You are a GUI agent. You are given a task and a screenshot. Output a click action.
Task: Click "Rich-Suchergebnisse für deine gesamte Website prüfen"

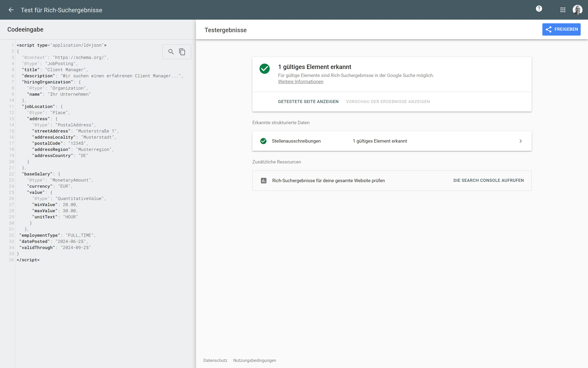pos(328,181)
